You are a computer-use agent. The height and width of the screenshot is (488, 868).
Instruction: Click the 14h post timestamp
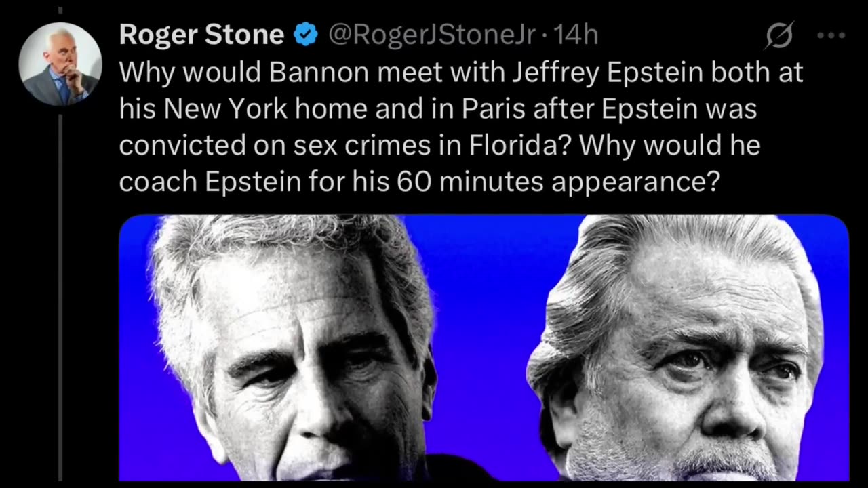576,35
